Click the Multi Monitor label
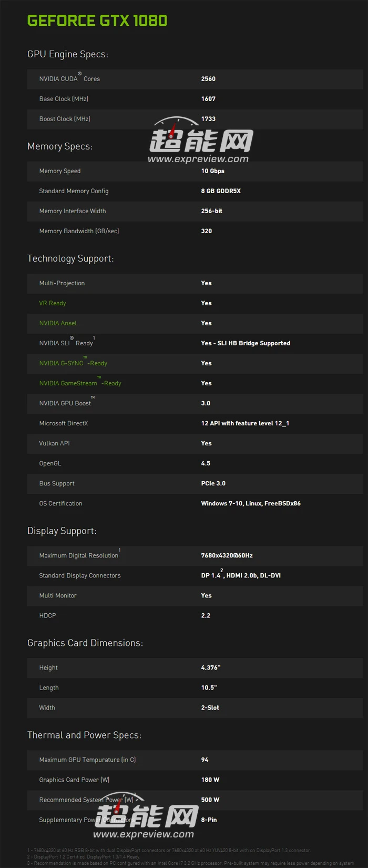Image resolution: width=368 pixels, height=868 pixels. click(58, 595)
